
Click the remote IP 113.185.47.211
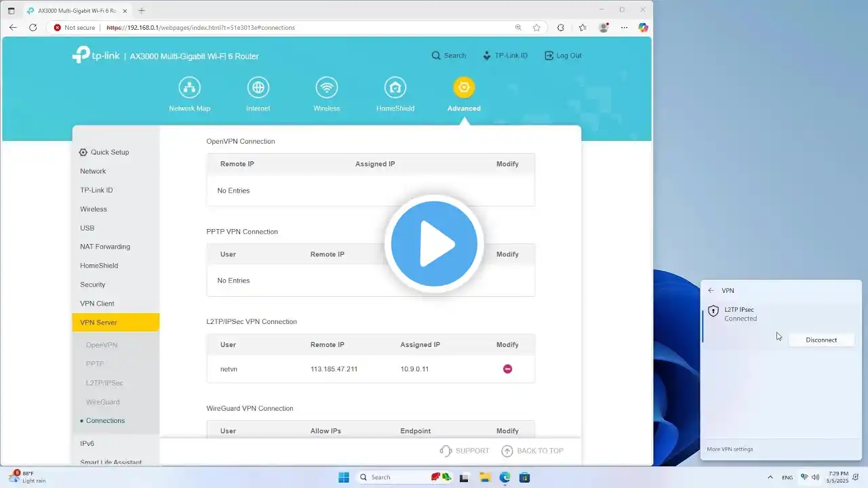334,369
